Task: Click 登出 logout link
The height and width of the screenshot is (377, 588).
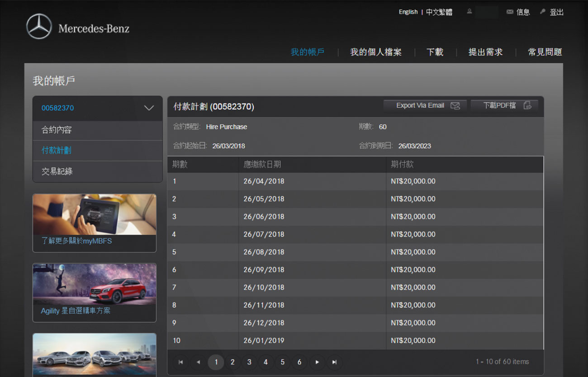Action: 556,12
